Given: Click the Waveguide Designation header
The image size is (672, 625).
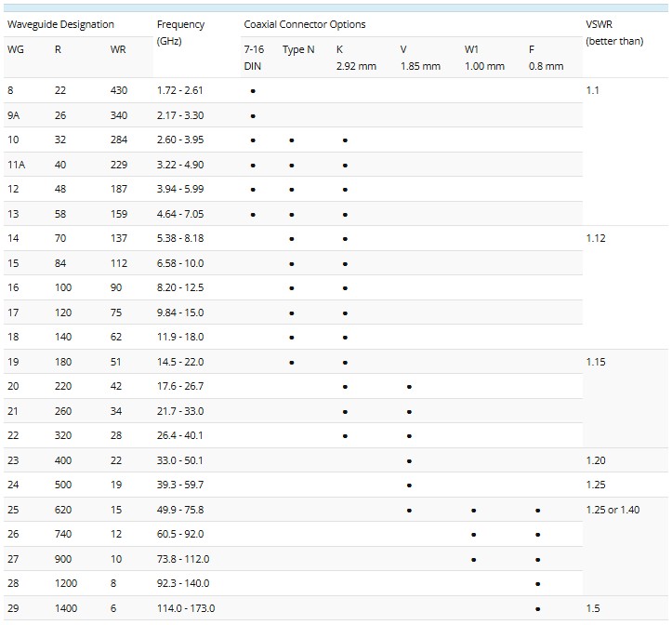Looking at the screenshot, I should (61, 25).
